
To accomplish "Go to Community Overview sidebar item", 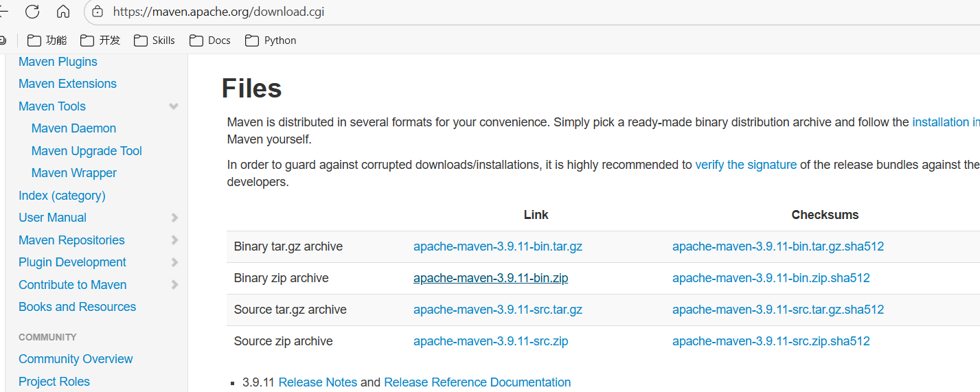I will tap(76, 359).
